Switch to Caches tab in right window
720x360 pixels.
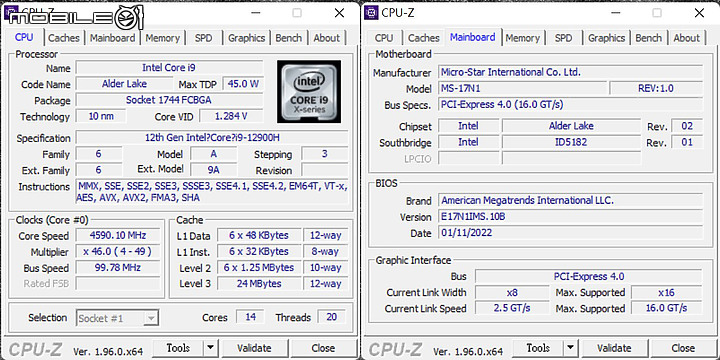pos(424,38)
